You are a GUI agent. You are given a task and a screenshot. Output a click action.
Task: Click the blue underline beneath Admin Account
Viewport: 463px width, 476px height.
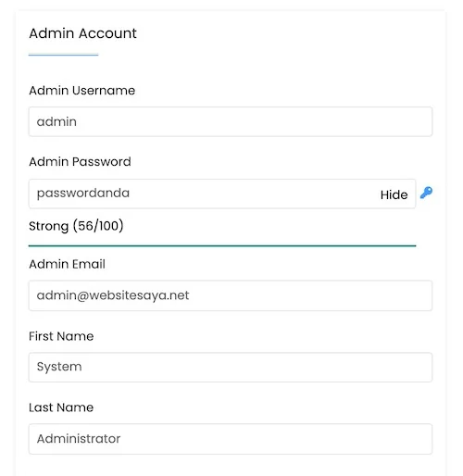click(63, 55)
